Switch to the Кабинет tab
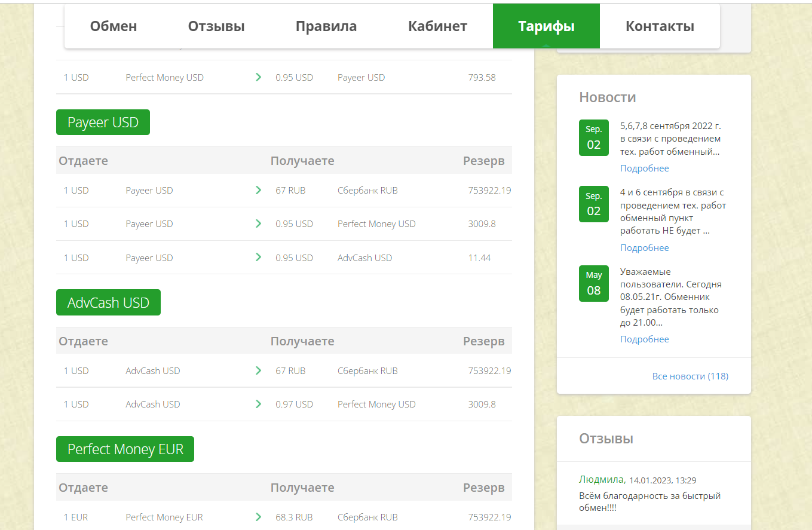The width and height of the screenshot is (812, 530). (437, 26)
